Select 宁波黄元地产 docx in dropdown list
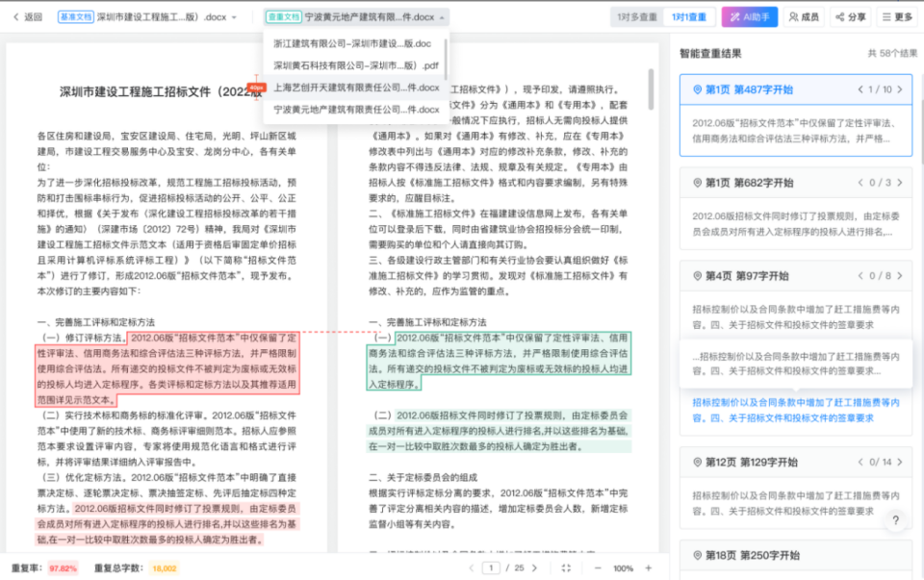Viewport: 924px width, 580px height. click(356, 110)
